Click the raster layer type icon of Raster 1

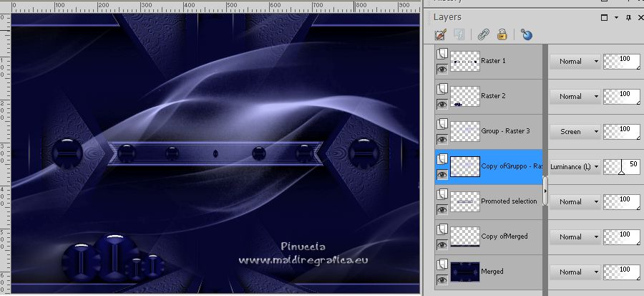(x=442, y=54)
